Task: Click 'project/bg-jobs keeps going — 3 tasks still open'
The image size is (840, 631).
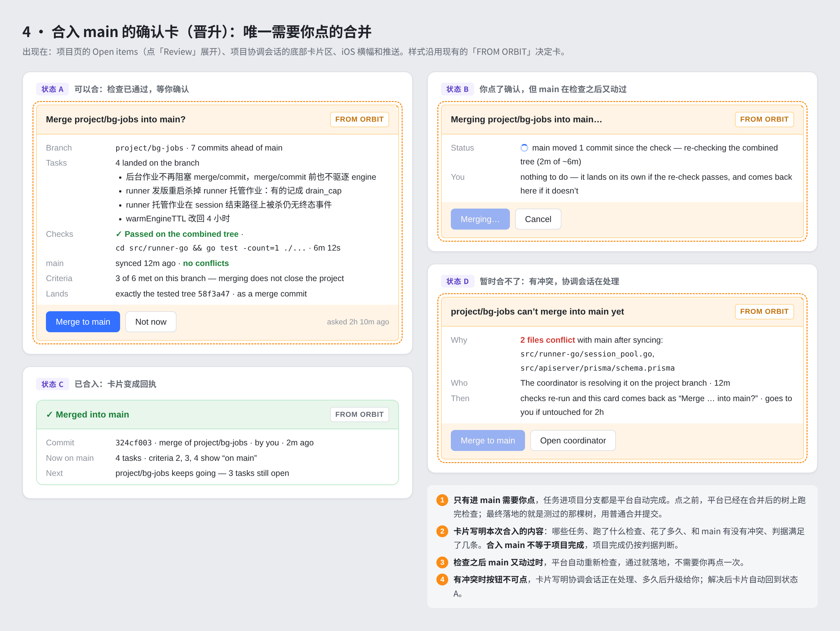Action: point(202,473)
